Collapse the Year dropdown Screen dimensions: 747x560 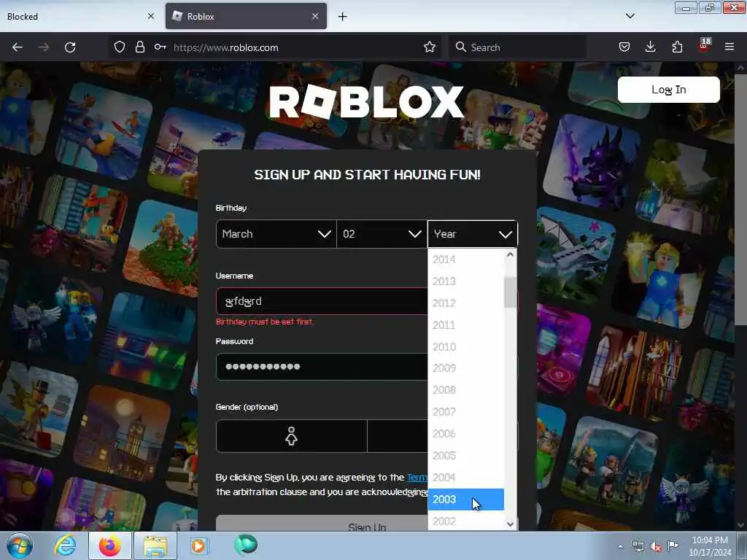pyautogui.click(x=473, y=234)
